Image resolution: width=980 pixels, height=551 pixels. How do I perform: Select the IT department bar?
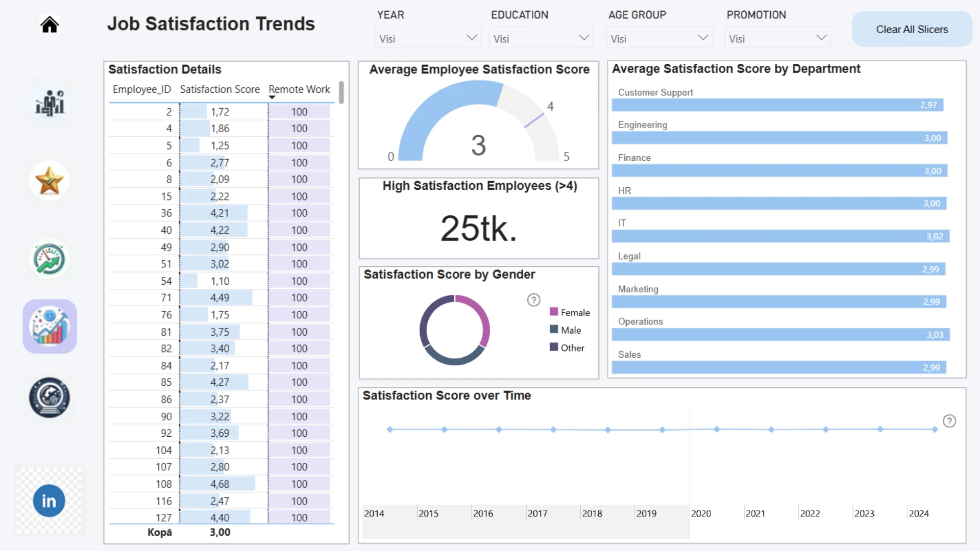pyautogui.click(x=780, y=236)
